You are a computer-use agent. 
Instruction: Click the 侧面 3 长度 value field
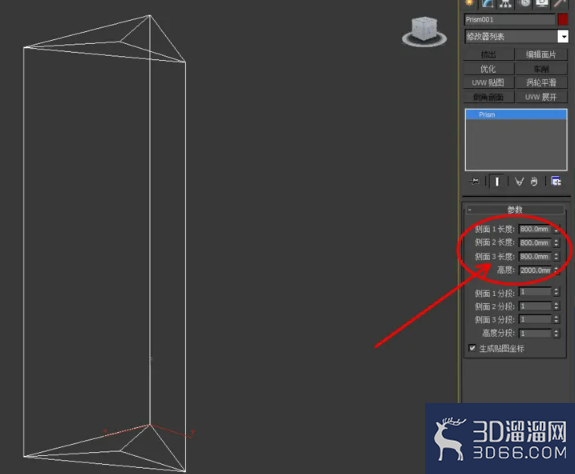pyautogui.click(x=535, y=257)
